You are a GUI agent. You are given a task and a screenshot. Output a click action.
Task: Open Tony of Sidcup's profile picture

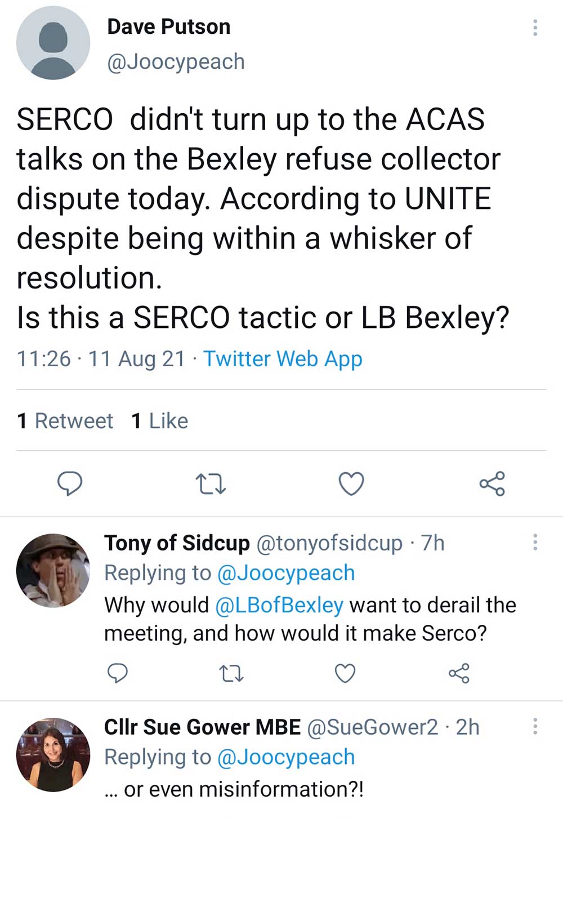pyautogui.click(x=53, y=570)
